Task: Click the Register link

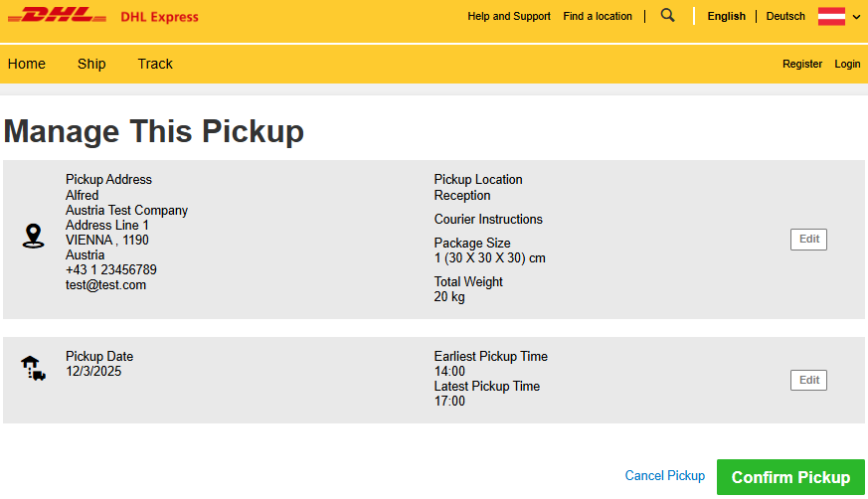Action: [802, 64]
